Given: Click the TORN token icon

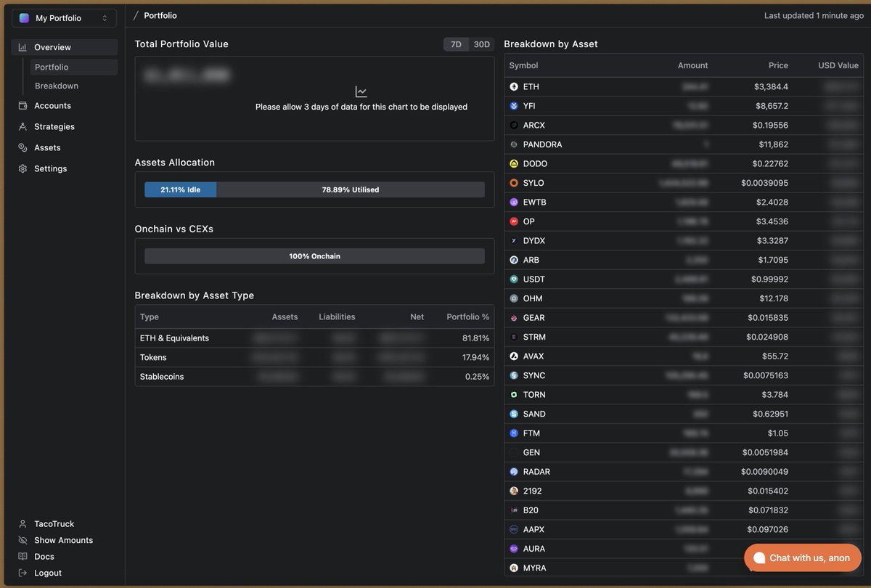Looking at the screenshot, I should point(514,394).
